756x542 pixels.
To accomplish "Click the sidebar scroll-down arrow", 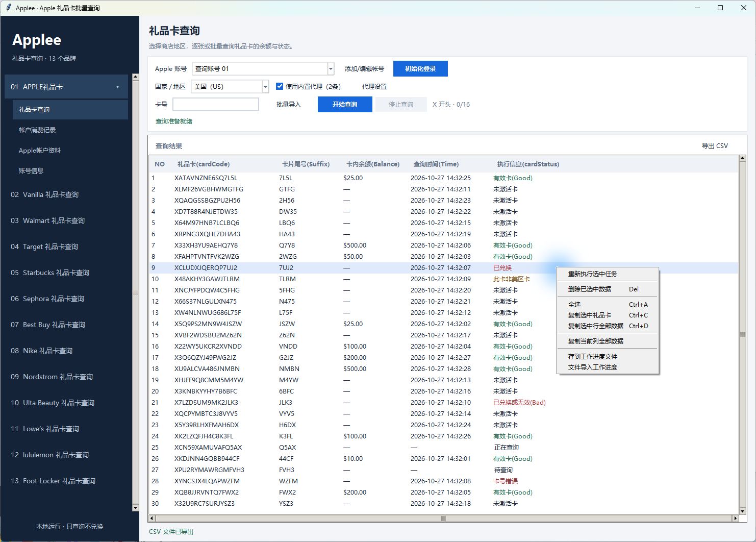I will [135, 508].
